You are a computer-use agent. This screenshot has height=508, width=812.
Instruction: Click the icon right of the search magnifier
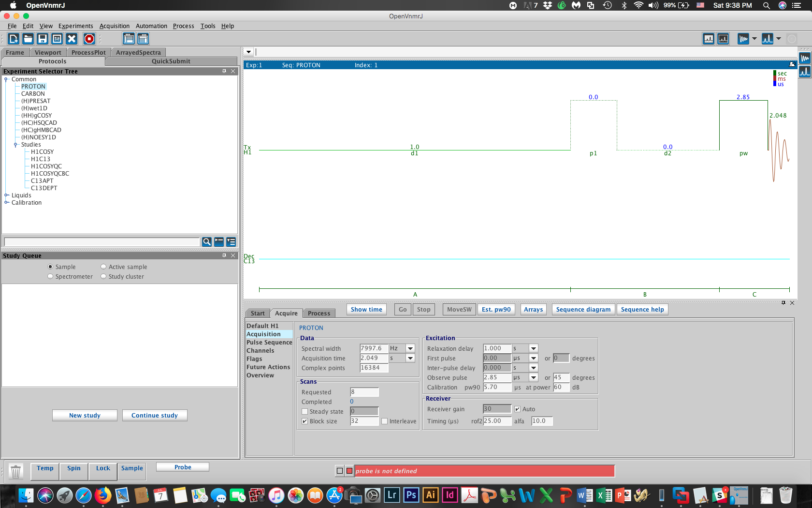click(x=219, y=242)
